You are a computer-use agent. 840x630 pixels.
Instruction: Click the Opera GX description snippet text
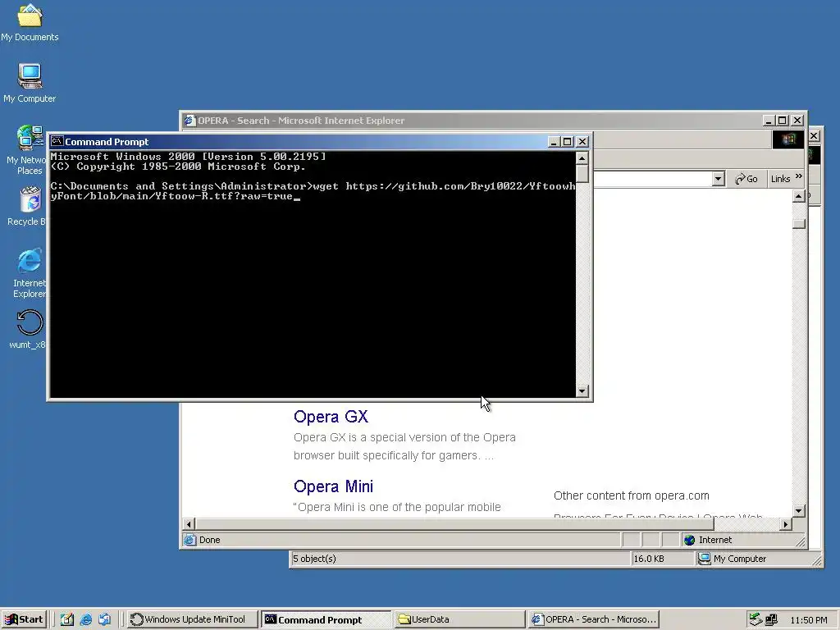404,446
